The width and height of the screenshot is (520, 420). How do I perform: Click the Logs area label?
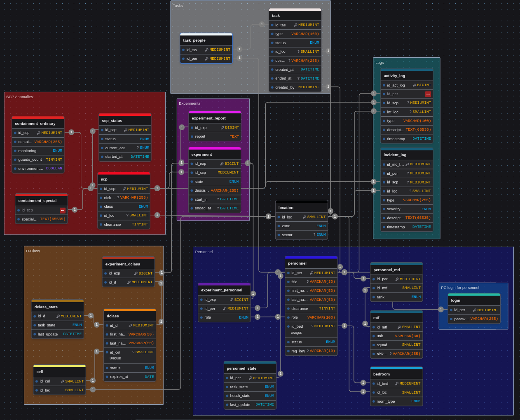point(379,63)
